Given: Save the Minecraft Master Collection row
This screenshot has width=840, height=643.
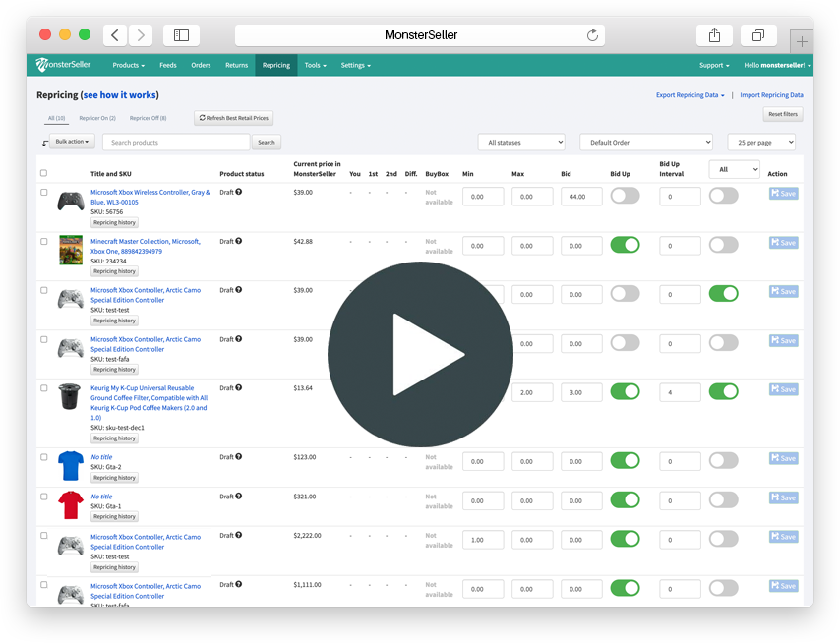Looking at the screenshot, I should (x=784, y=243).
